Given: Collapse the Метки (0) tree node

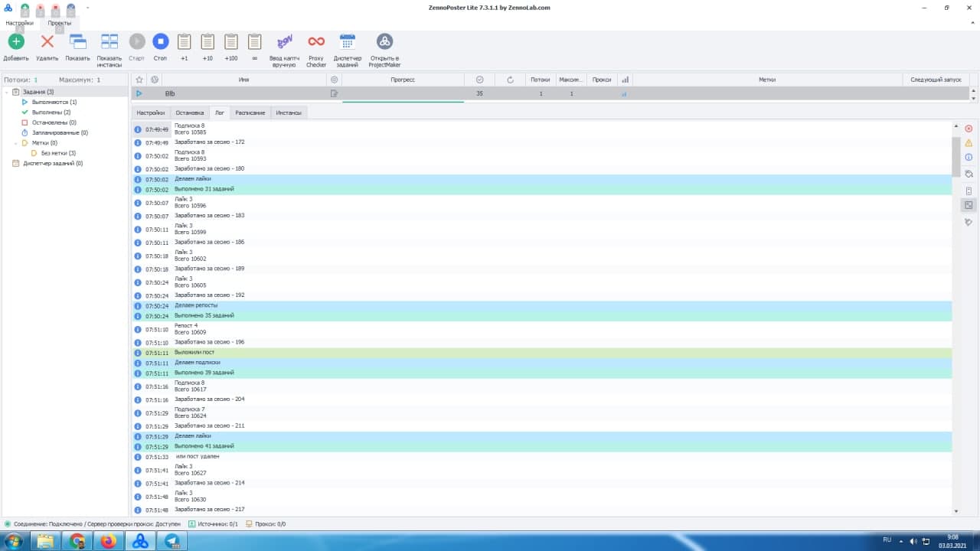Looking at the screenshot, I should 15,143.
